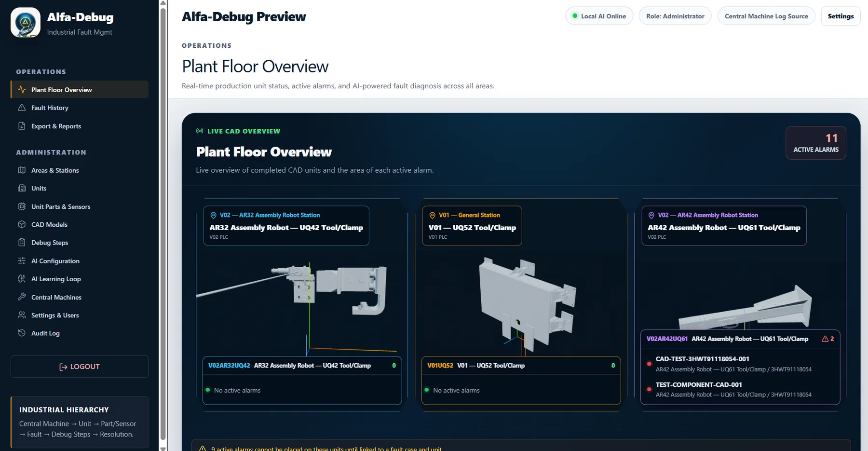Click the Local AI Online status pill

point(599,16)
